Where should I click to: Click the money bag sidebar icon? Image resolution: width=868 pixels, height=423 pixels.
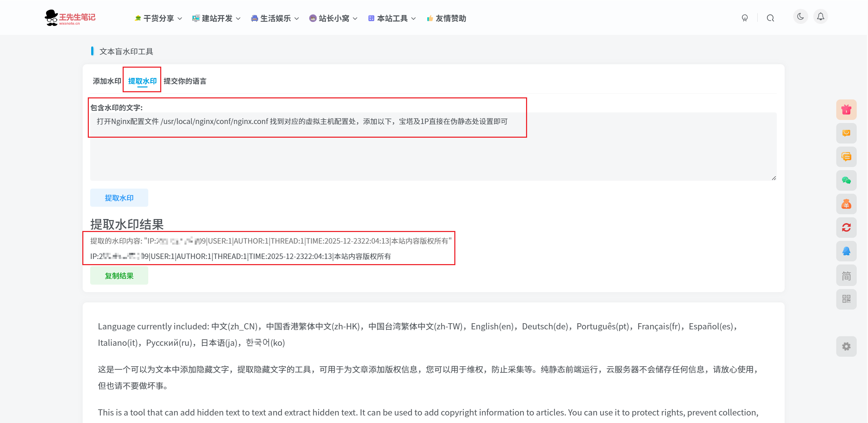(x=846, y=204)
